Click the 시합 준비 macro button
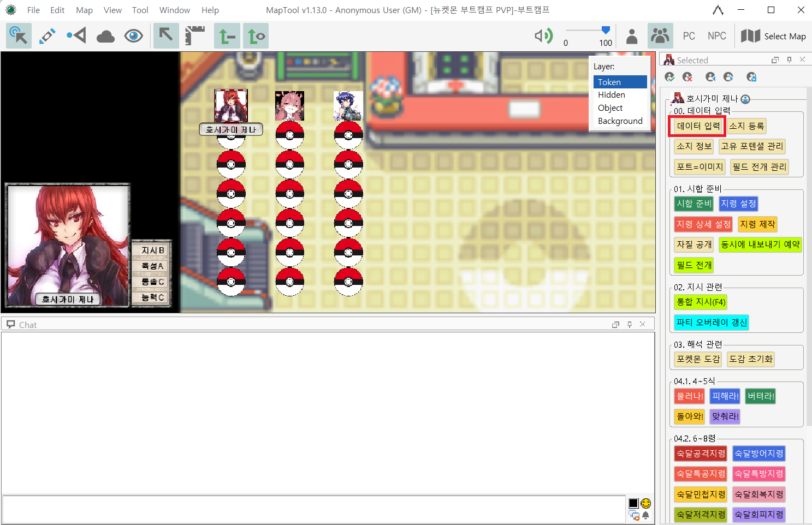This screenshot has width=812, height=525. (x=694, y=204)
